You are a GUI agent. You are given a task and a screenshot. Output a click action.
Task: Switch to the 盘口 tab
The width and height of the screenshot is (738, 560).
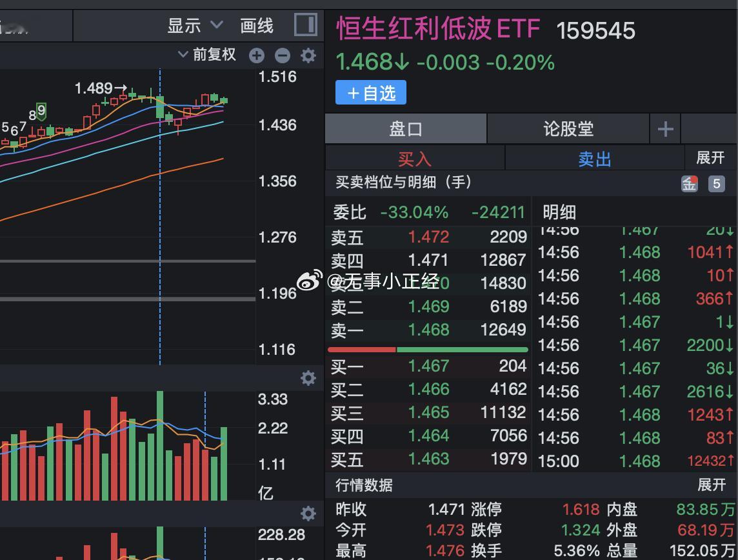[x=406, y=128]
